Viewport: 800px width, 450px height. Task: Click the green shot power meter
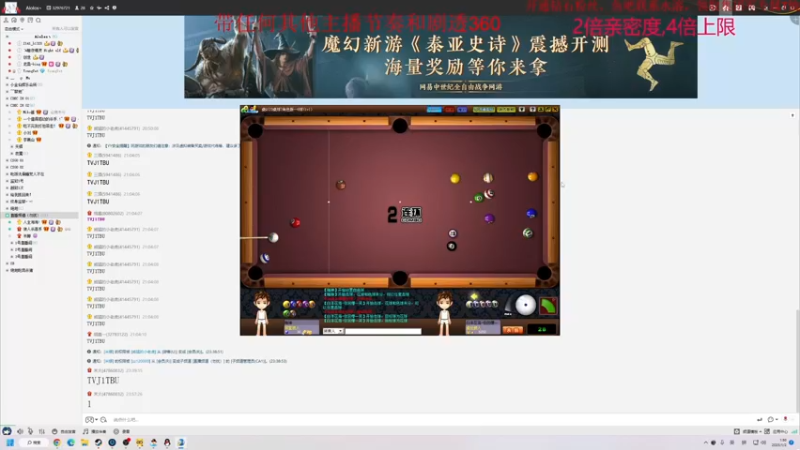(x=548, y=306)
